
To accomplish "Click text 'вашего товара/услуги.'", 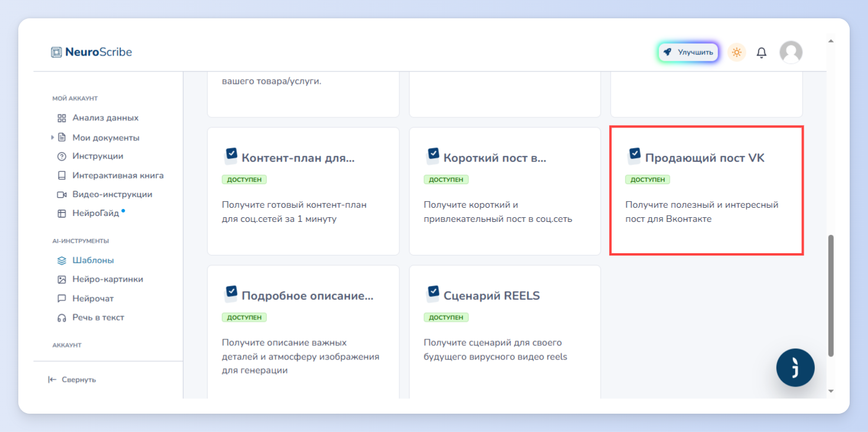I will tap(272, 81).
